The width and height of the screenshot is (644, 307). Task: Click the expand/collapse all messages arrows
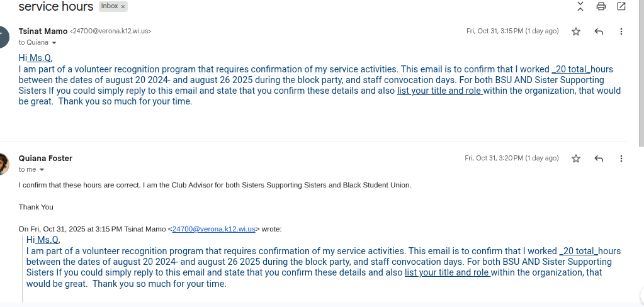tap(580, 7)
